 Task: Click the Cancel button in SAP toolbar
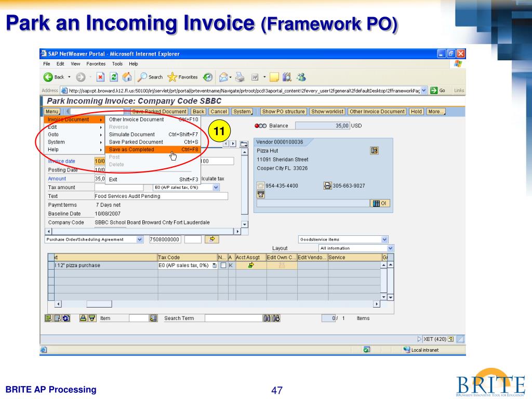219,111
